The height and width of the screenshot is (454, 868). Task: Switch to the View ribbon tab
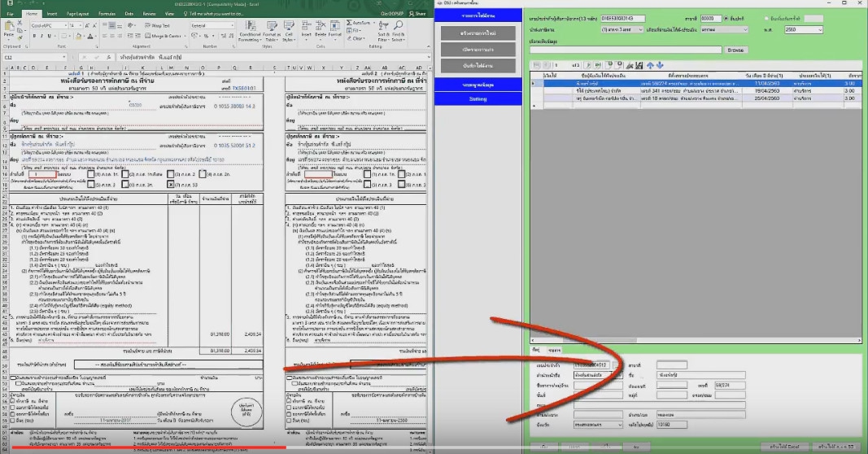click(x=169, y=14)
